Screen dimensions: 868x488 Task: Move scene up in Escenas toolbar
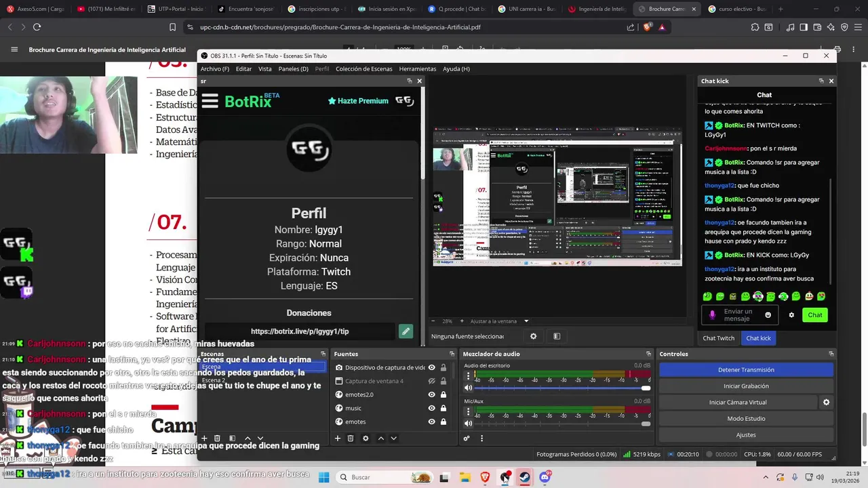[x=248, y=439]
